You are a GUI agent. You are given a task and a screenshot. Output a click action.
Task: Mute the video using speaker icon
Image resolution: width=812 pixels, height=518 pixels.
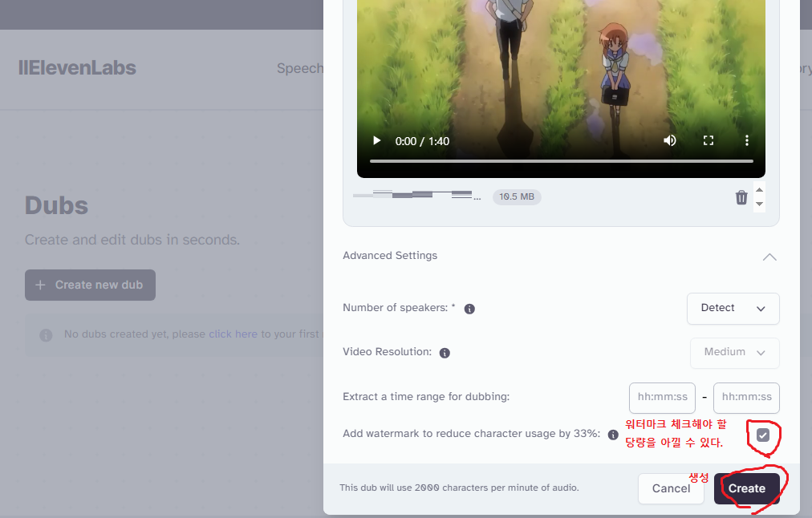(x=670, y=141)
